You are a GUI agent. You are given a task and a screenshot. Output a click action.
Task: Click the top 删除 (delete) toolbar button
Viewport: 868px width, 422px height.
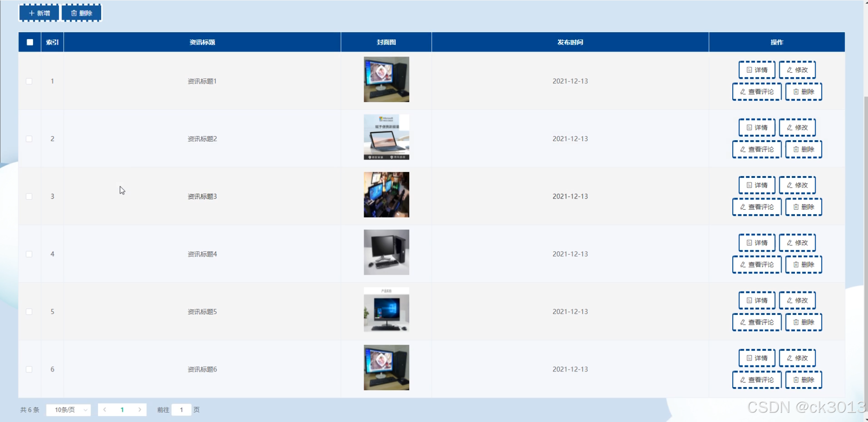click(x=81, y=13)
